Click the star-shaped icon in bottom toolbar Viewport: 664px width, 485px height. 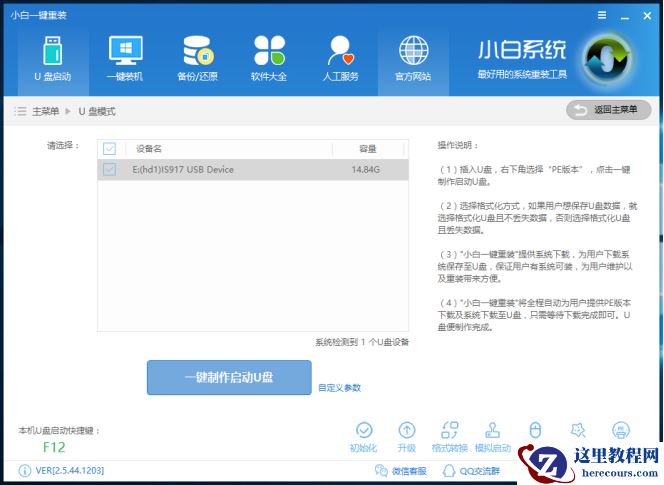[578, 430]
